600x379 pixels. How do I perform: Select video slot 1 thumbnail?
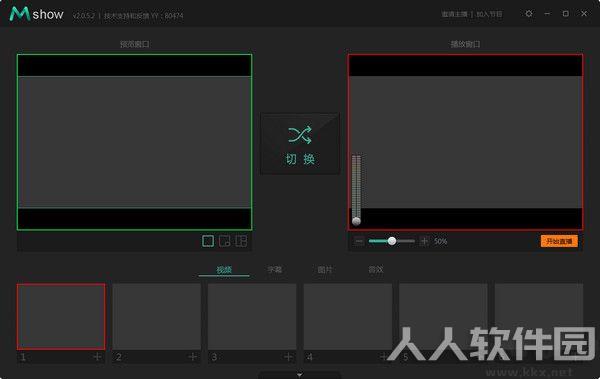coord(61,317)
